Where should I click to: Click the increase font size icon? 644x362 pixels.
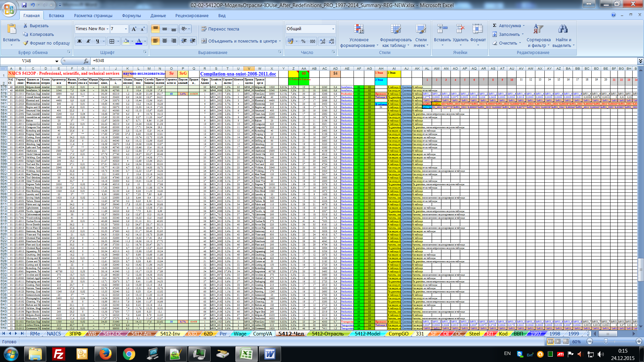click(x=134, y=29)
